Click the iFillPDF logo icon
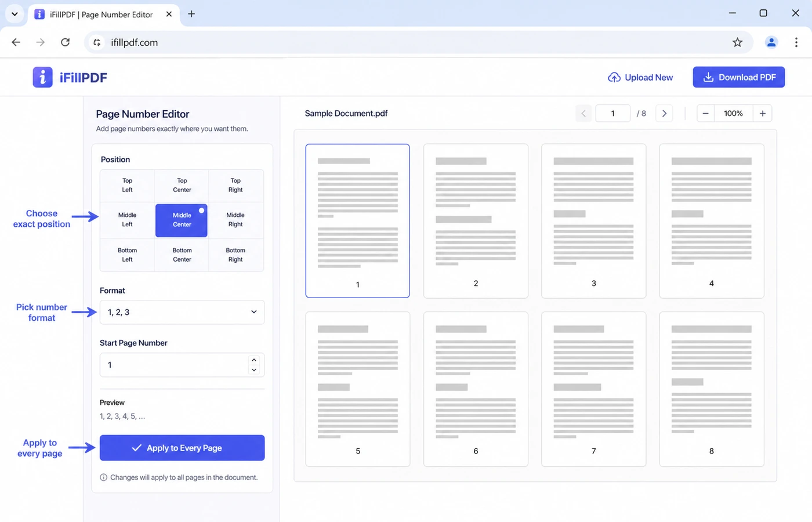 42,77
